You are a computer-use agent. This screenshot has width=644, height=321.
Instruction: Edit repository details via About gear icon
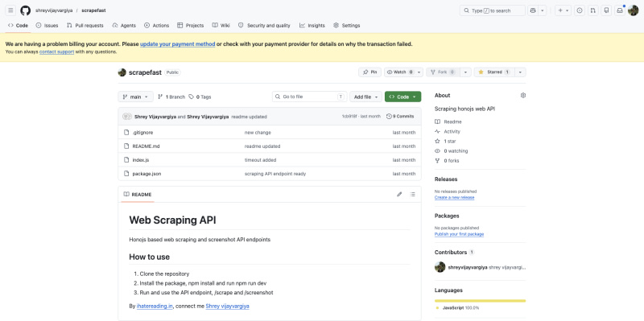point(522,95)
